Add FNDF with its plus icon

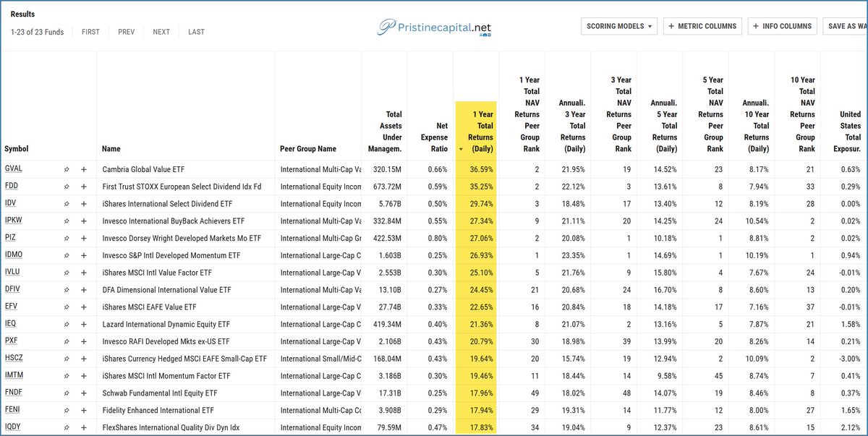click(x=84, y=393)
